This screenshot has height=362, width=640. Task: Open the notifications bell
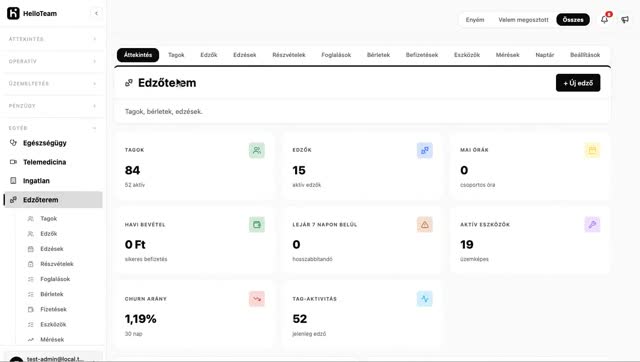coord(604,19)
